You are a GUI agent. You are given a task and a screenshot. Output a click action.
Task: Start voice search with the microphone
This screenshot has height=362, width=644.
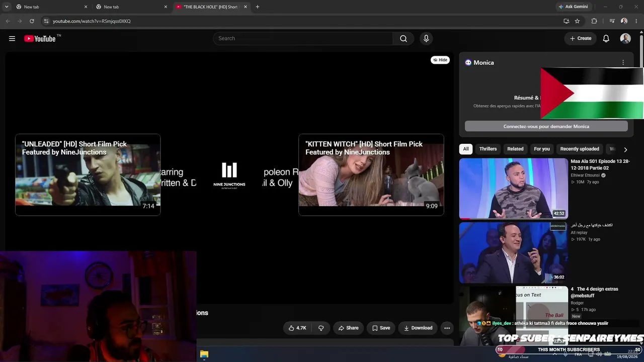(426, 39)
